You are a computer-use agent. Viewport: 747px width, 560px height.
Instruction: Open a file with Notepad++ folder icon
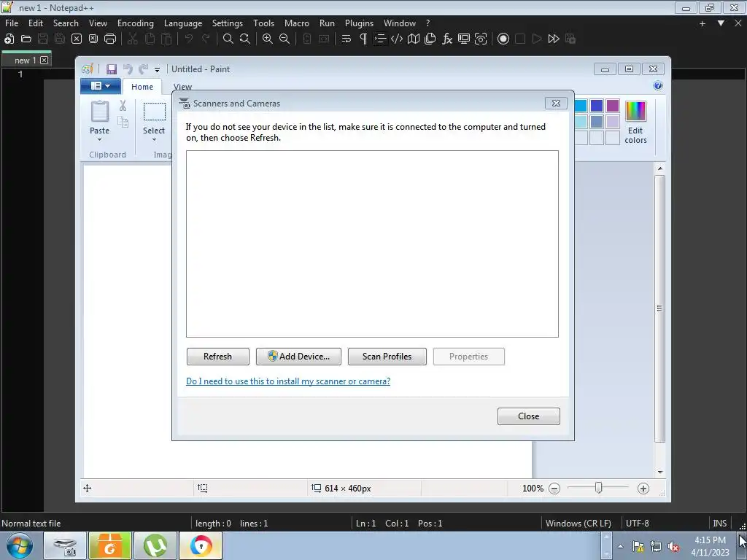click(26, 39)
